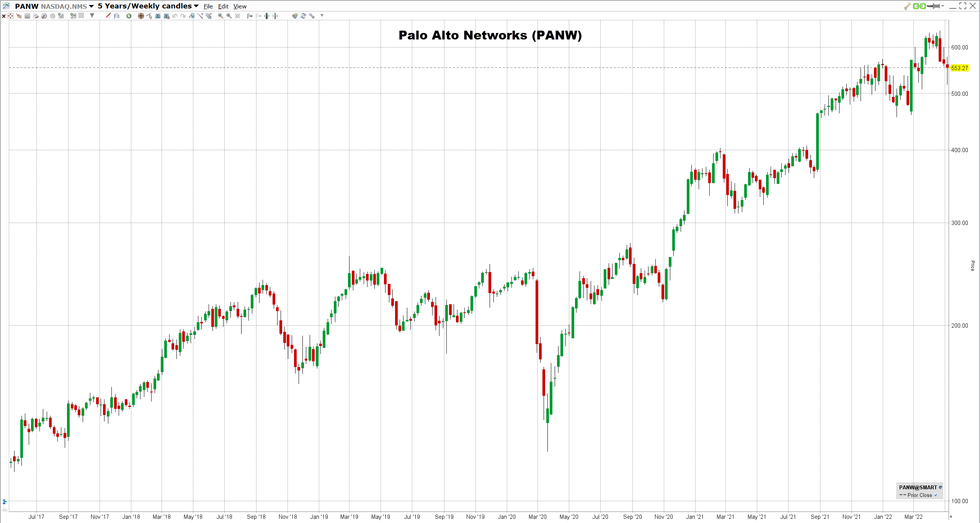Click the top-right wrench configure icon
The height and width of the screenshot is (523, 980).
tap(907, 6)
